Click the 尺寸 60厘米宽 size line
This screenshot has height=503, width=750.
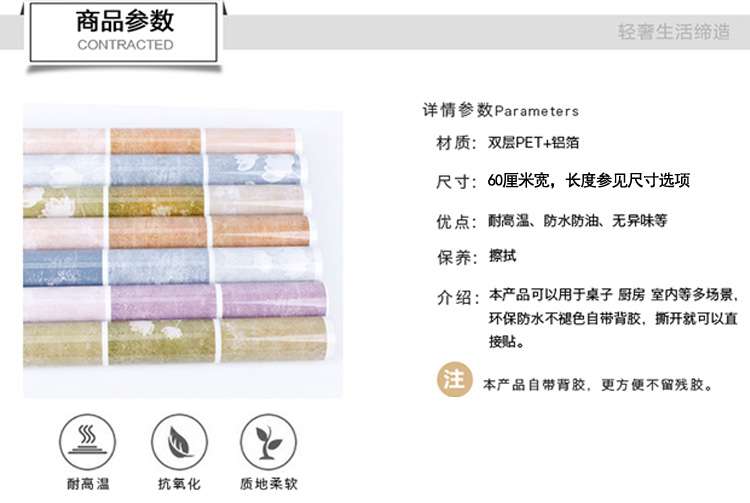(562, 181)
